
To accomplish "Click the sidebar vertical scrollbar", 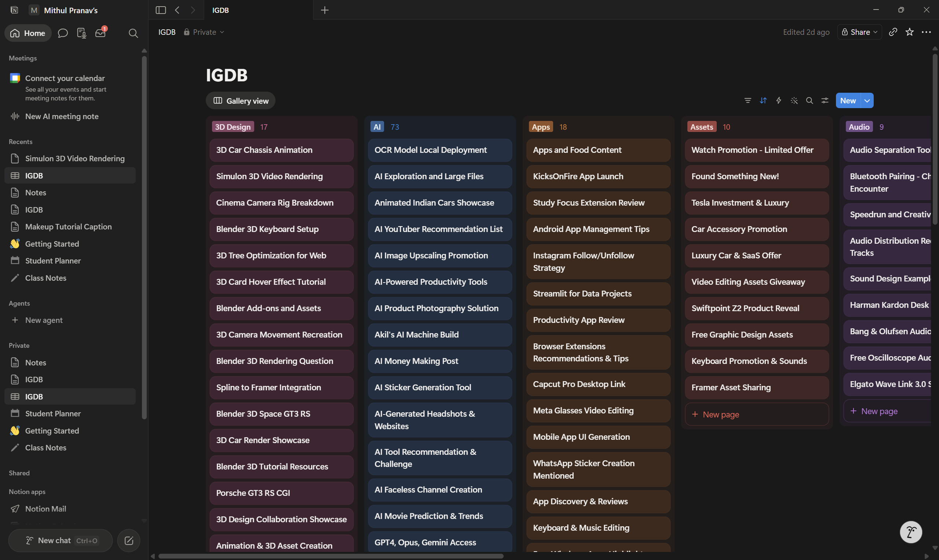I will click(144, 238).
